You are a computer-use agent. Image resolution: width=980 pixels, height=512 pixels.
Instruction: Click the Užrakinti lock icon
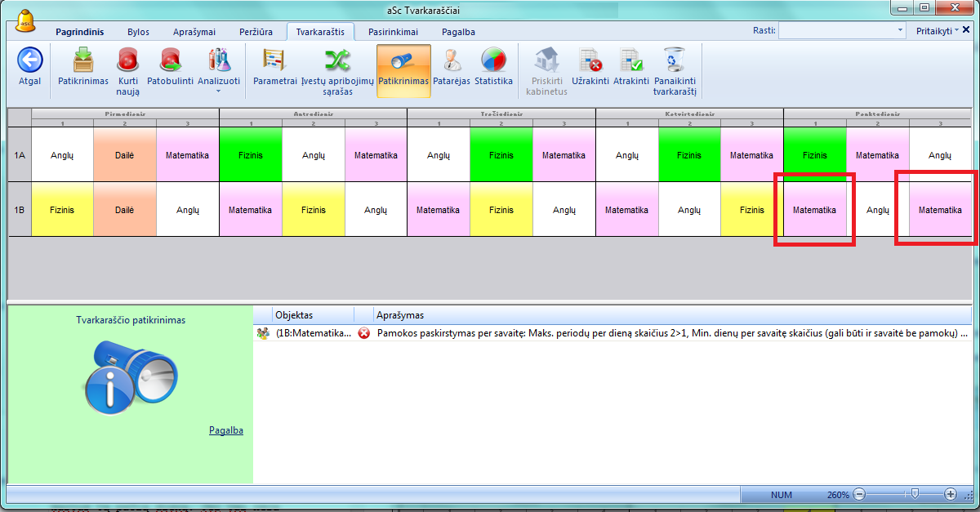tap(590, 60)
